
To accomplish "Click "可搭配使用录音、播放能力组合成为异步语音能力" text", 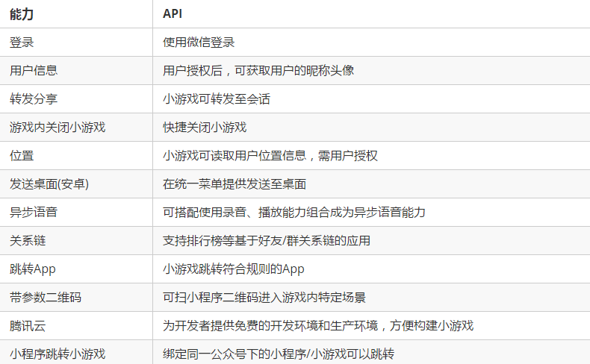I will point(294,213).
